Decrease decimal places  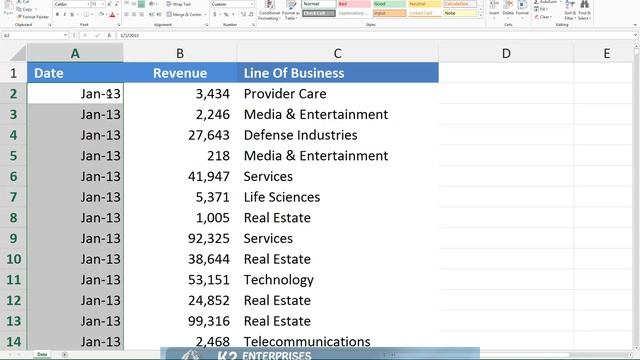pos(251,14)
